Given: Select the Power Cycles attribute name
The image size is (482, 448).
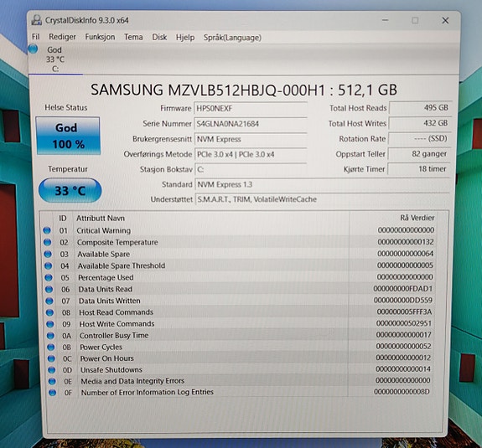Looking at the screenshot, I should coord(101,347).
